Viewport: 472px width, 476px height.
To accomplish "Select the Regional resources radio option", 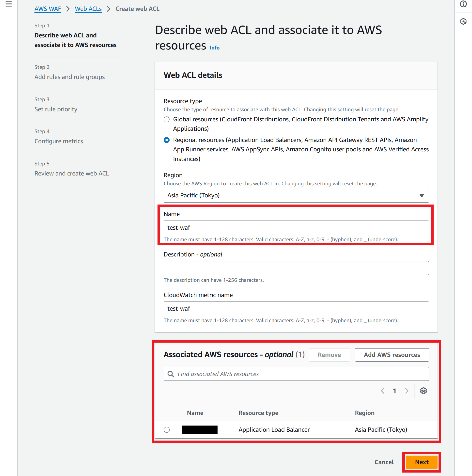I will tap(167, 140).
